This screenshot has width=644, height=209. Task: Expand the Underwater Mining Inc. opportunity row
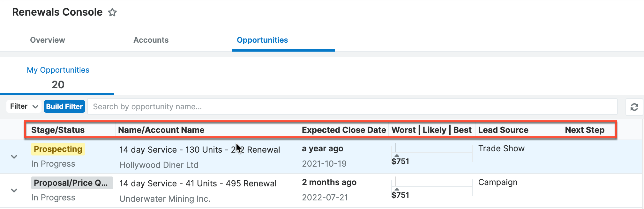(14, 191)
